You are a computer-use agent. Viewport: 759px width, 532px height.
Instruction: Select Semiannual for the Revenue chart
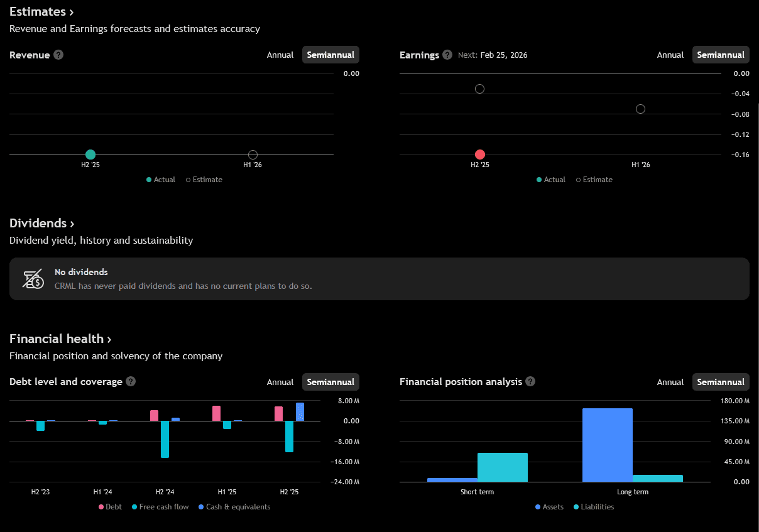(330, 55)
